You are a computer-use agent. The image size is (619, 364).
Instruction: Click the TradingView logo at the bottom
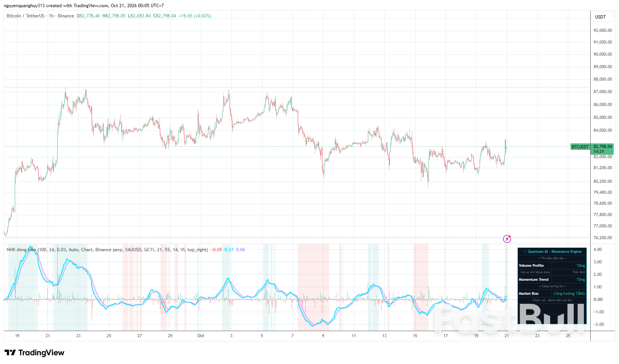point(34,353)
